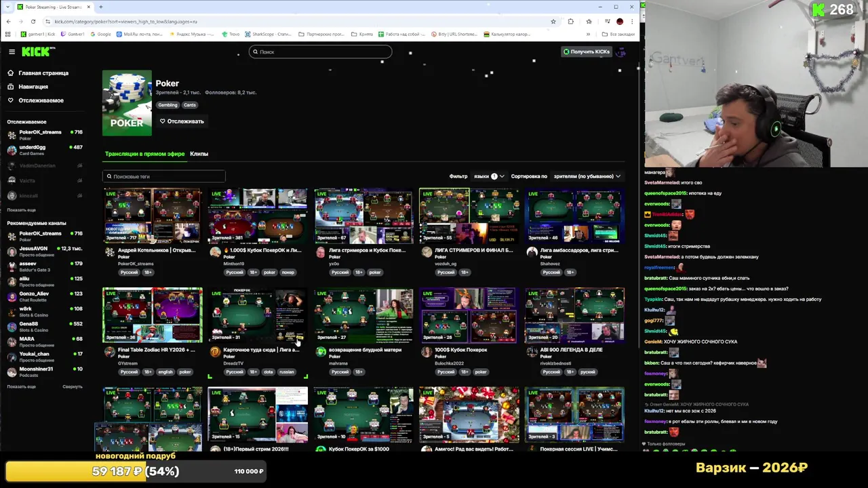Click the Получить KICKs button
The width and height of the screenshot is (868, 488).
pyautogui.click(x=586, y=52)
